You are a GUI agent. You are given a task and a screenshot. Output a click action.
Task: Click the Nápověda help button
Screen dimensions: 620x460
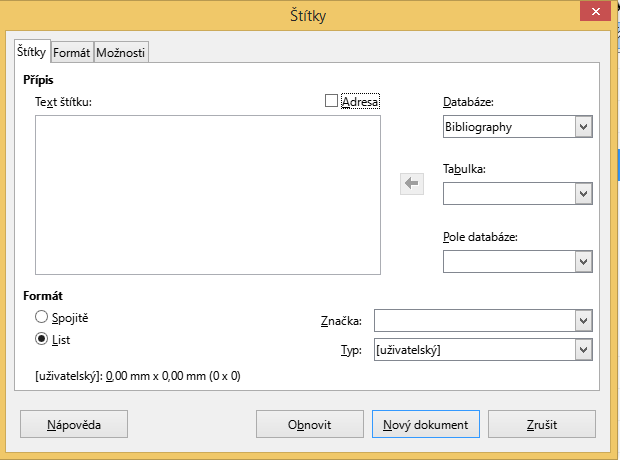(74, 424)
